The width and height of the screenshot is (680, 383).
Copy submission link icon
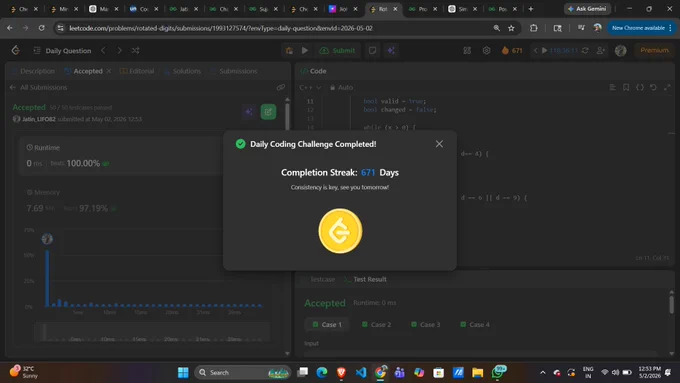point(281,88)
